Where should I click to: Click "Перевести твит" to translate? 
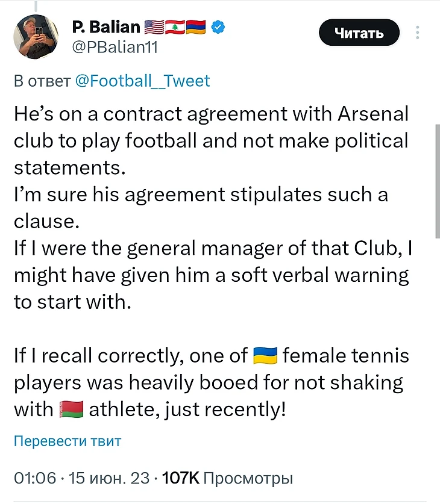coord(68,441)
